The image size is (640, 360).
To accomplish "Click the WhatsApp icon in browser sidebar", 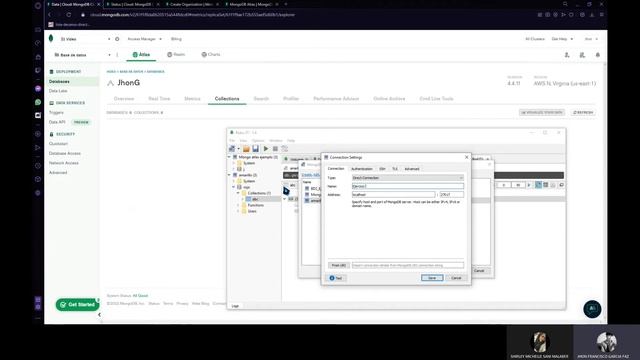I will click(38, 102).
